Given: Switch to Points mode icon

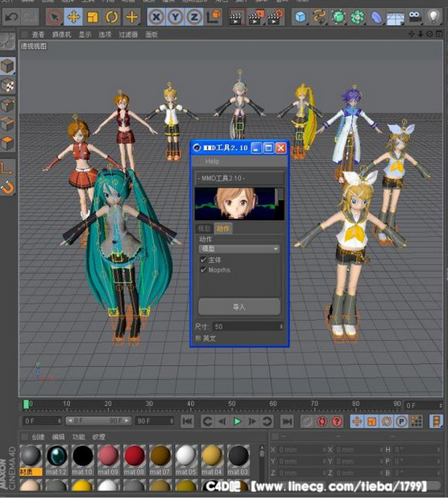Looking at the screenshot, I should [x=7, y=105].
